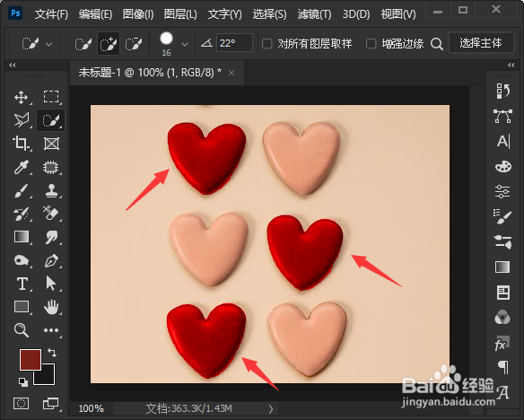This screenshot has height=420, width=524.
Task: Select the Sponge tool
Action: 21,260
